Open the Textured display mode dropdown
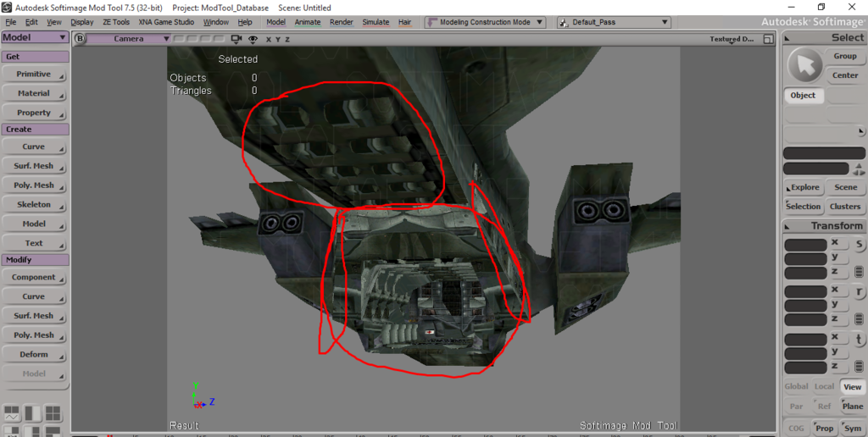The height and width of the screenshot is (437, 868). (732, 39)
